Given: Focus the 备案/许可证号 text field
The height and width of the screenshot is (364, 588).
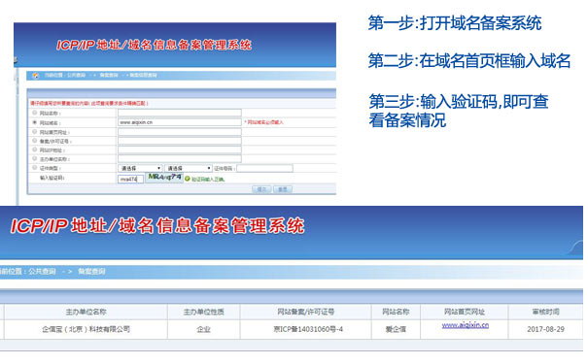Looking at the screenshot, I should click(180, 141).
